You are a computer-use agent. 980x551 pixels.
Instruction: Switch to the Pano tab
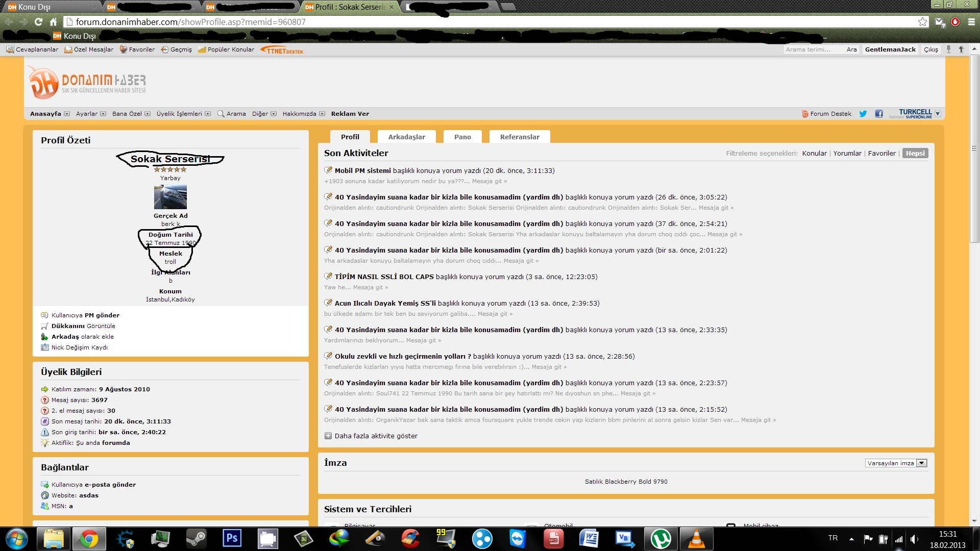(462, 137)
